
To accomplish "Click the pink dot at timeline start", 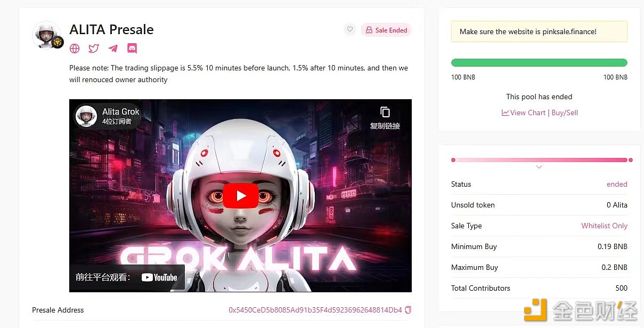I will pos(453,160).
